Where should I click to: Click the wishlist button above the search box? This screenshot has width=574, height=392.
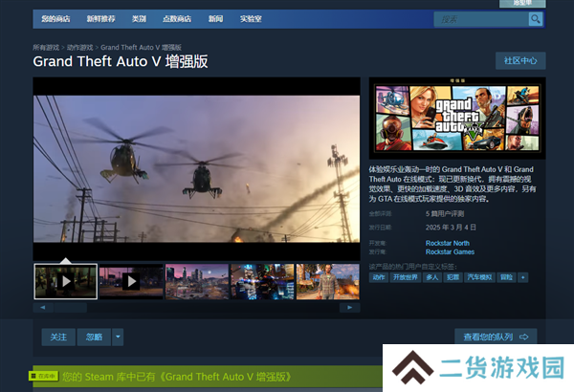point(522,3)
